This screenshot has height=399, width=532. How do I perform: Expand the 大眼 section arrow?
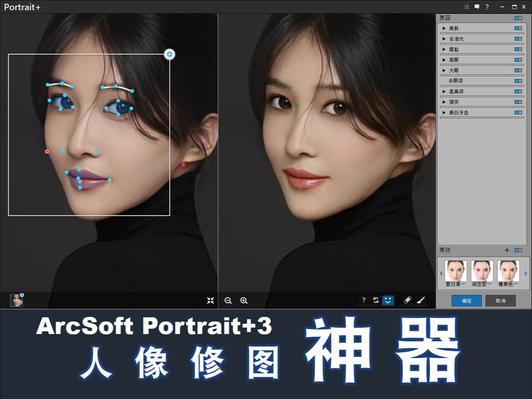click(x=444, y=70)
